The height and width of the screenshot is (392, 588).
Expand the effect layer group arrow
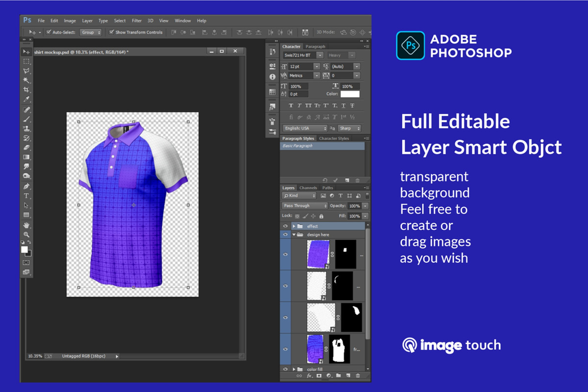pos(294,226)
